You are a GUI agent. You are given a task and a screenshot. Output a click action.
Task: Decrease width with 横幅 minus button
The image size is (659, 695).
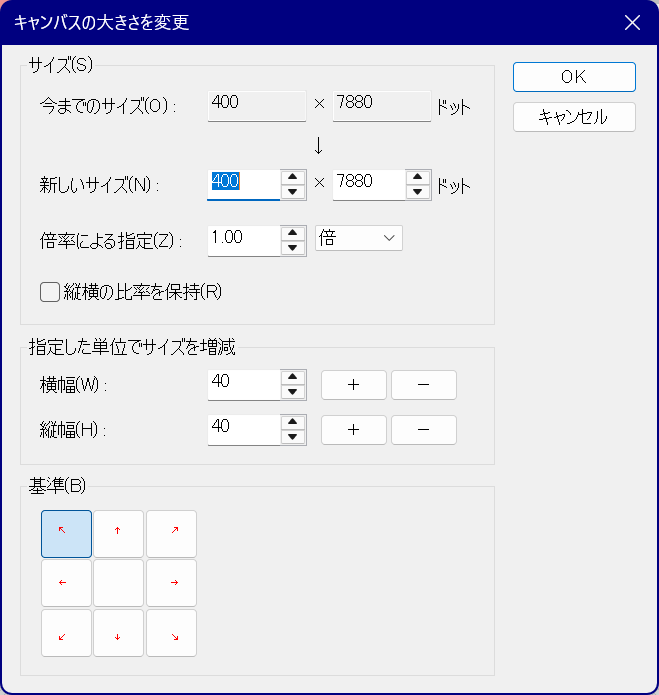point(424,385)
